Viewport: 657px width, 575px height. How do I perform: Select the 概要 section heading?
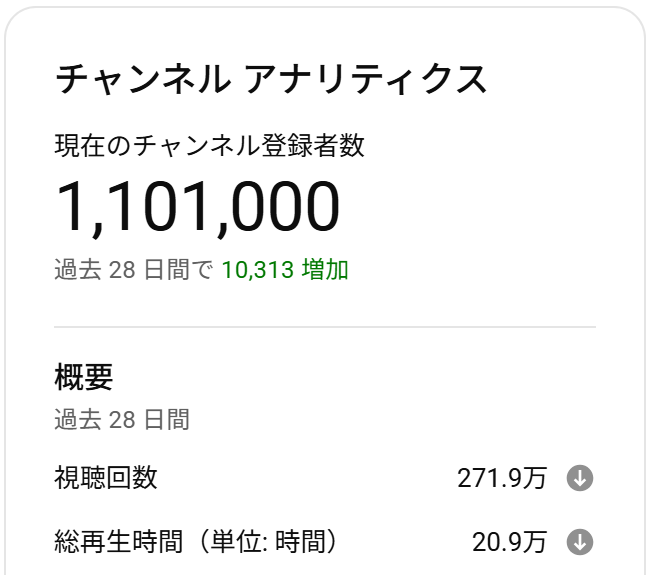[x=84, y=377]
